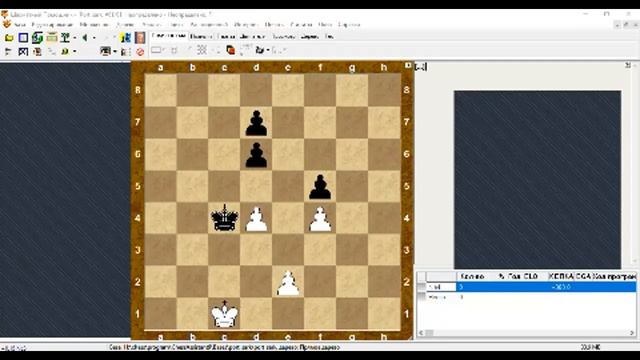Select the white pawn on d4
The width and height of the screenshot is (640, 360).
pos(256,219)
